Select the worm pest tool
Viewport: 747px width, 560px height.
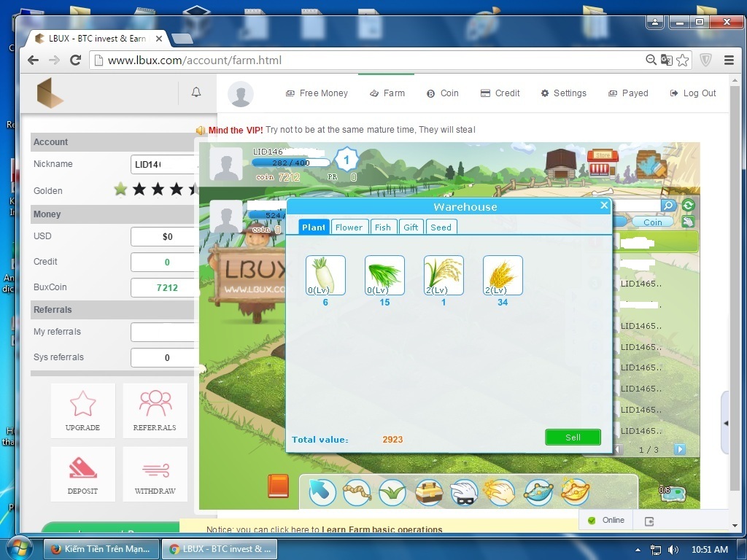click(x=357, y=492)
